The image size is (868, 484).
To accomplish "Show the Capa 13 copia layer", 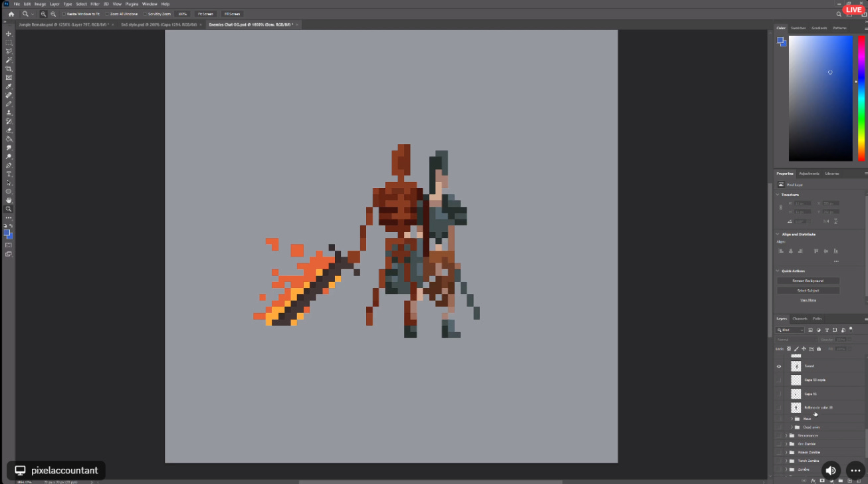I will click(x=779, y=380).
